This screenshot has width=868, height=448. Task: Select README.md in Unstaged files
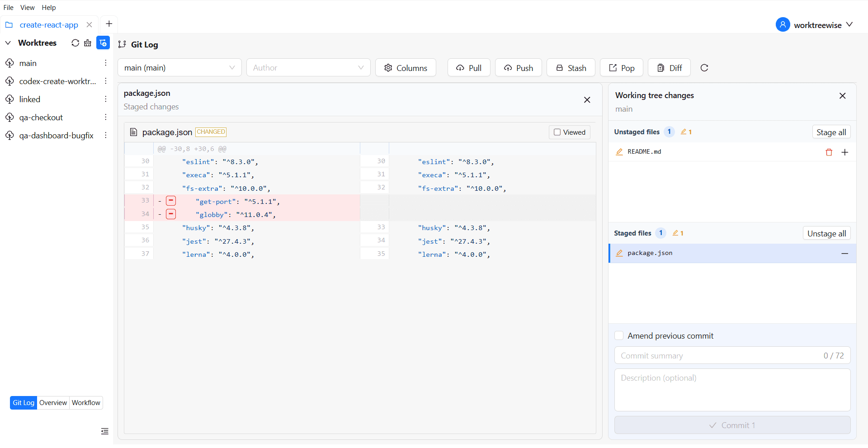tap(732, 152)
